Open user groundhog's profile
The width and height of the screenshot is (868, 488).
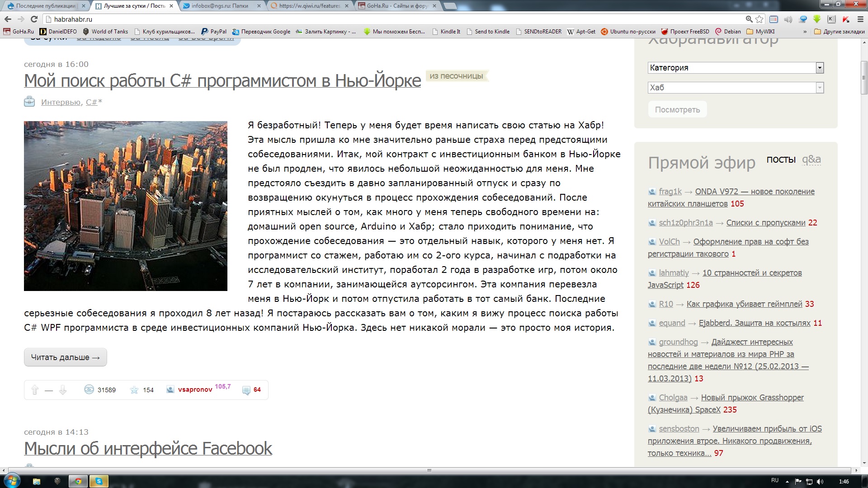(678, 342)
